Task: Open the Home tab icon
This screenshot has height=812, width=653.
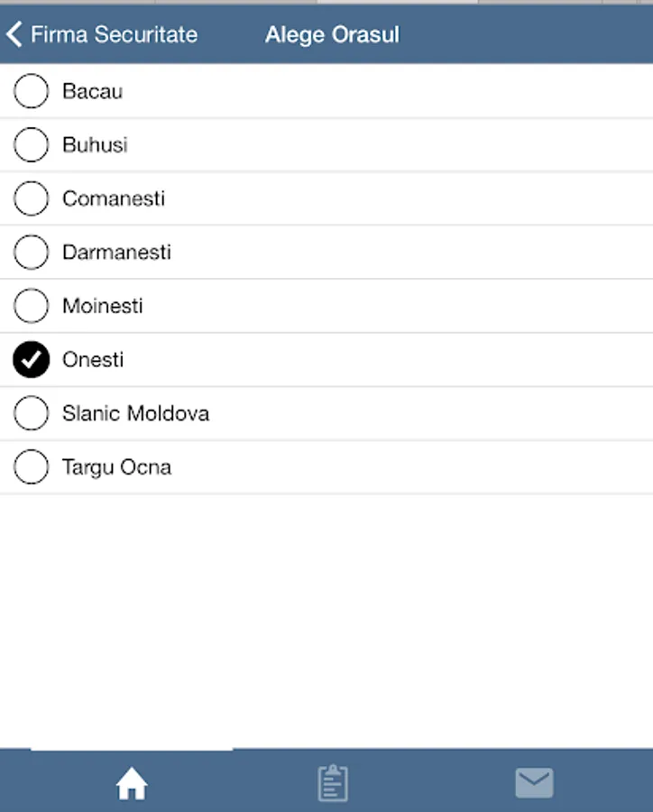Action: [x=132, y=783]
